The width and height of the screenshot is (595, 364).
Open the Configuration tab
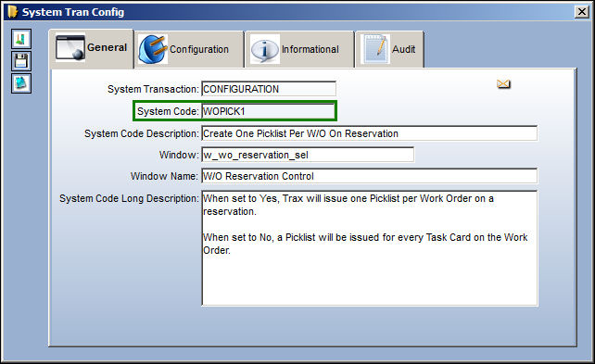pyautogui.click(x=189, y=49)
